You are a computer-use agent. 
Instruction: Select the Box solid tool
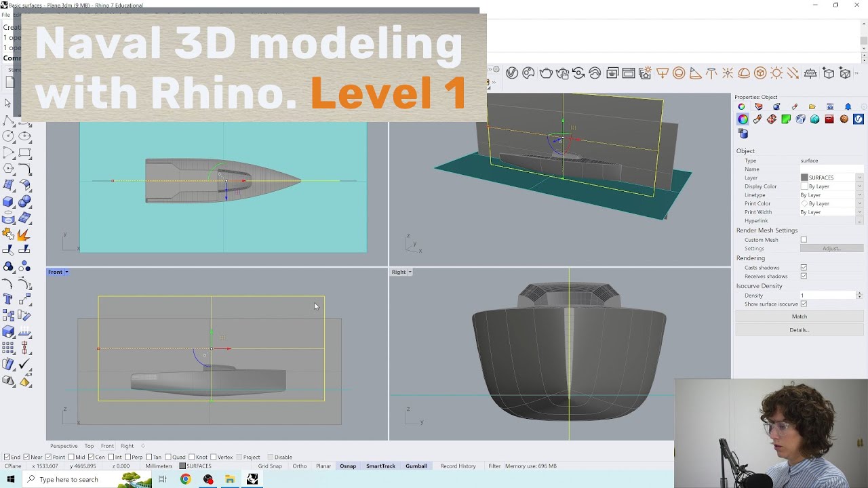(x=8, y=202)
